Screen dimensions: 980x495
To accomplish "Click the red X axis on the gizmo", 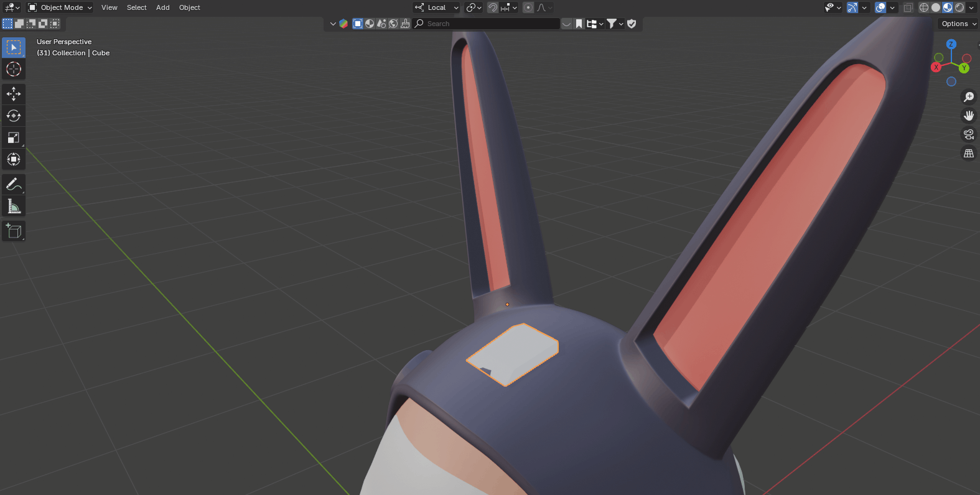I will pos(936,67).
